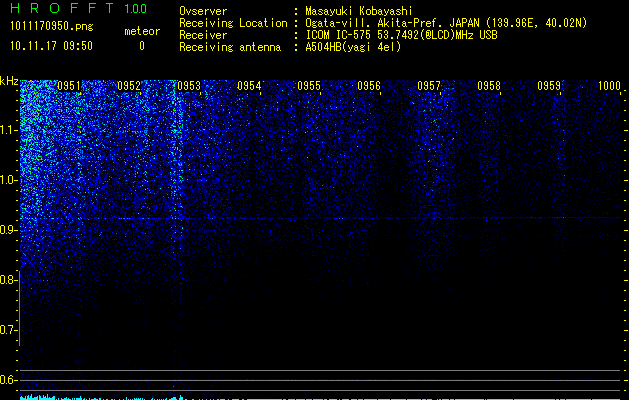Click the 0959 time marker
The width and height of the screenshot is (629, 400).
coord(549,86)
